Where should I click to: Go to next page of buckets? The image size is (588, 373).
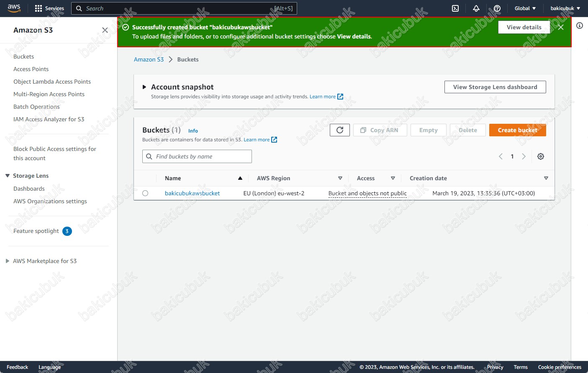[524, 156]
